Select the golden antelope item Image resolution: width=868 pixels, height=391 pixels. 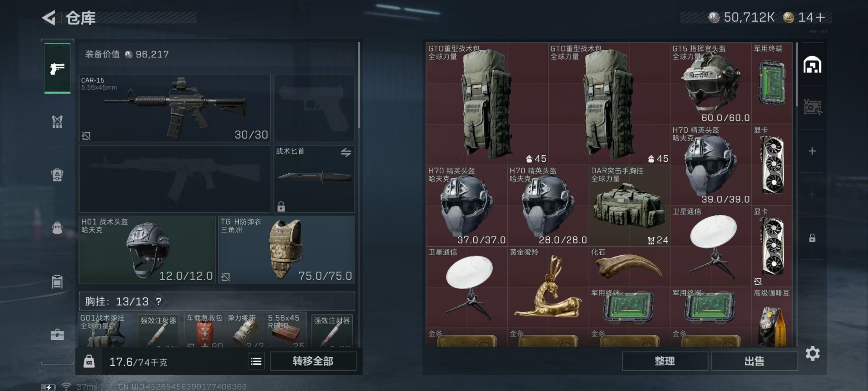pyautogui.click(x=548, y=287)
